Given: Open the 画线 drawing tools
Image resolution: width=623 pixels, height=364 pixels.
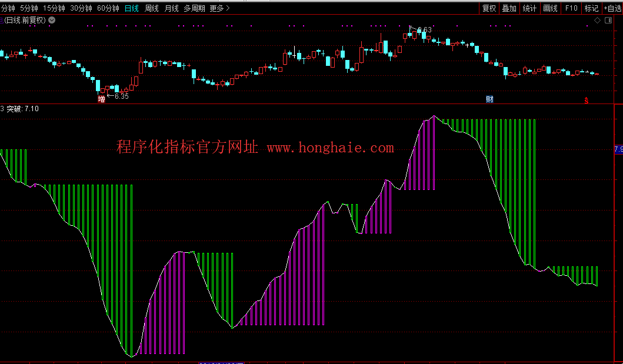Looking at the screenshot, I should pos(550,8).
